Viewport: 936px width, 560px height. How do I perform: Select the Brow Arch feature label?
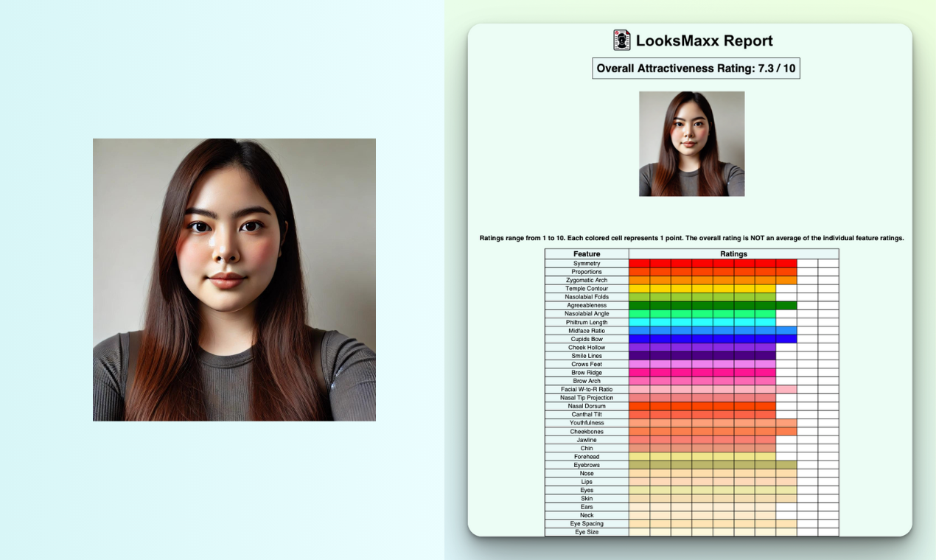click(587, 381)
